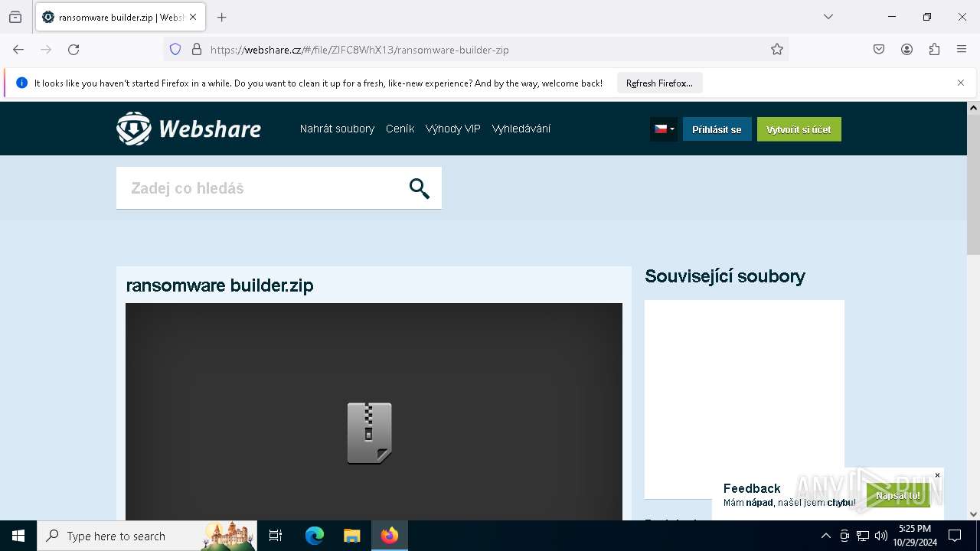Click scrollbar down arrow
Viewport: 980px width, 551px height.
point(973,514)
